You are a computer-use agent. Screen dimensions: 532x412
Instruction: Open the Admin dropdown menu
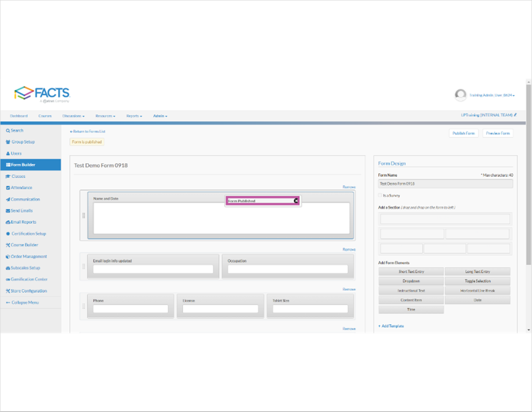click(x=160, y=116)
